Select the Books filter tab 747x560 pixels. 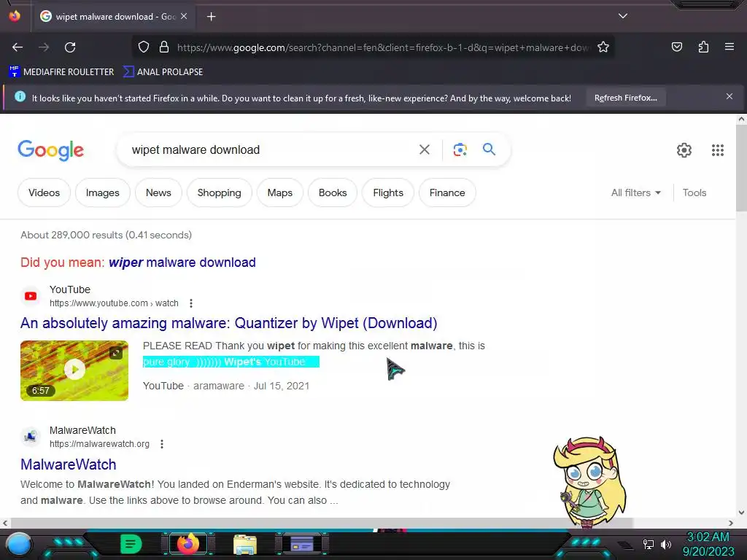(x=333, y=192)
